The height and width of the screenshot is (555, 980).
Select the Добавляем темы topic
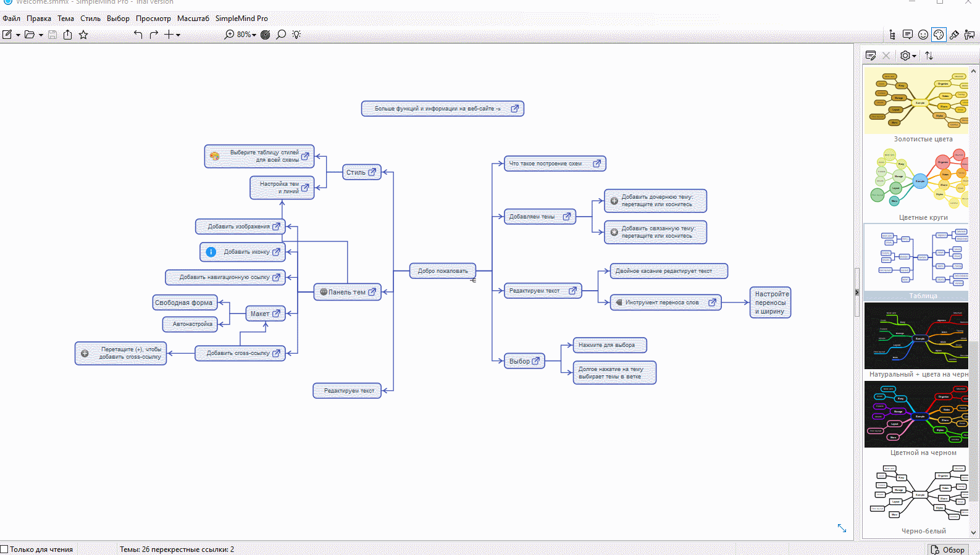click(x=540, y=217)
